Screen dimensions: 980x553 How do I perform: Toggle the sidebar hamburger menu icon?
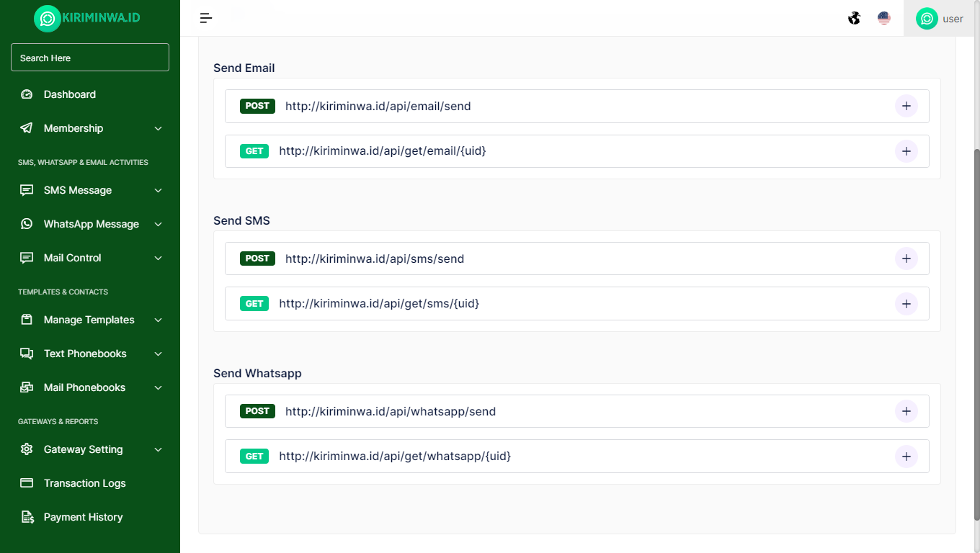[x=206, y=18]
